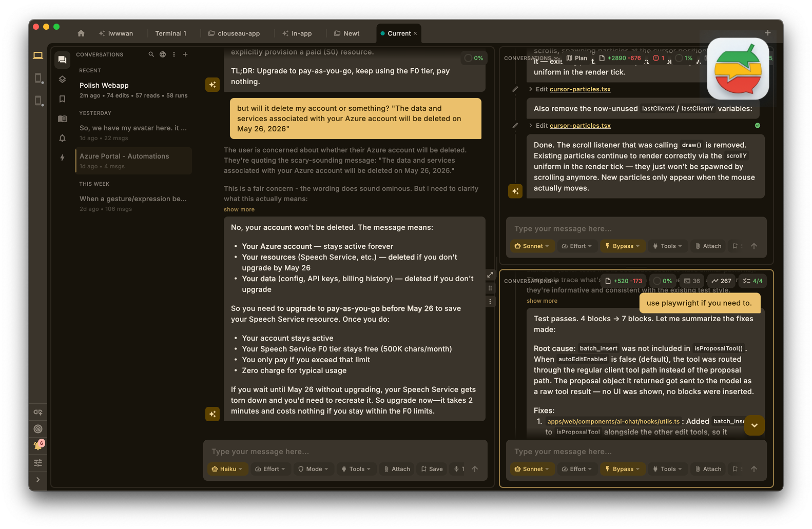
Task: Click Attach in the Haiku chat toolbar
Action: pos(397,469)
